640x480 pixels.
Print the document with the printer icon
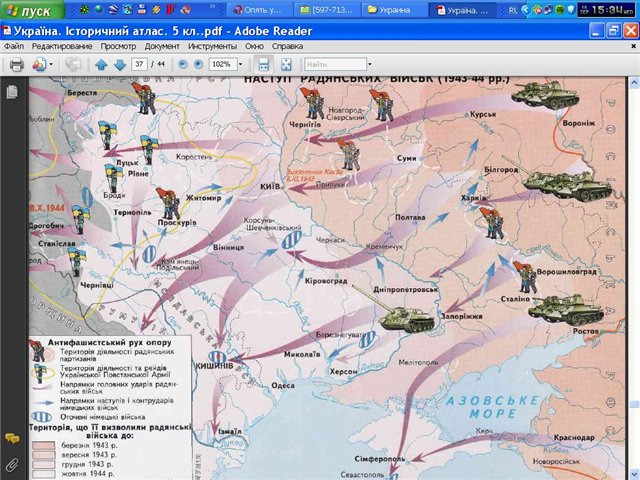[16, 64]
